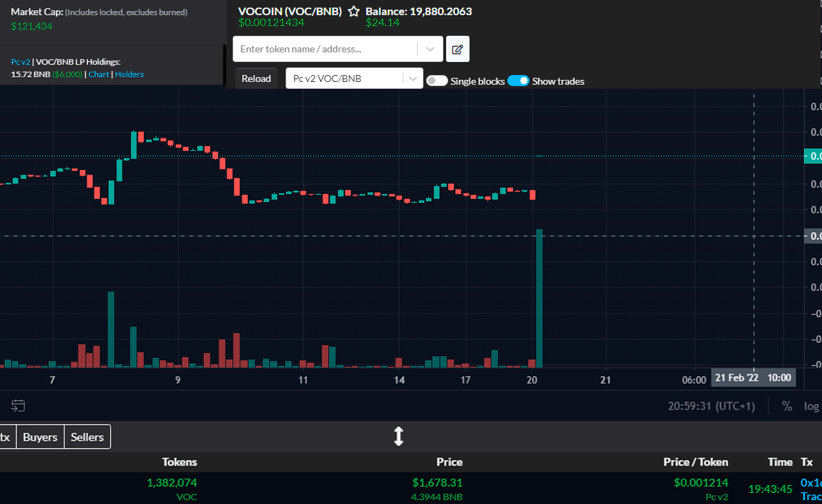The width and height of the screenshot is (822, 504).
Task: Click the $24.14 balance value
Action: tap(382, 23)
